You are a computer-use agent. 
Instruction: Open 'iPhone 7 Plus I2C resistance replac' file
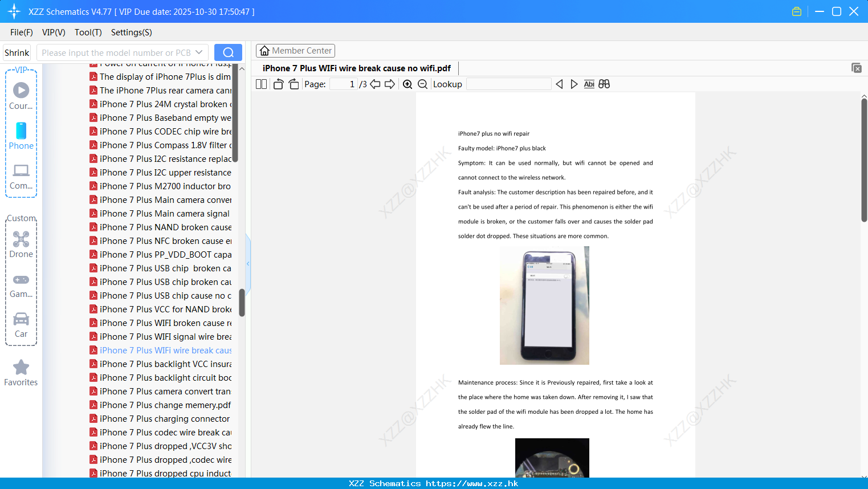[160, 159]
